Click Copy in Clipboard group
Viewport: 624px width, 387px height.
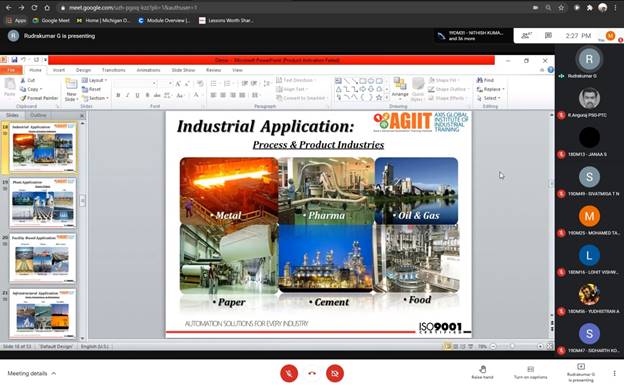[x=31, y=89]
